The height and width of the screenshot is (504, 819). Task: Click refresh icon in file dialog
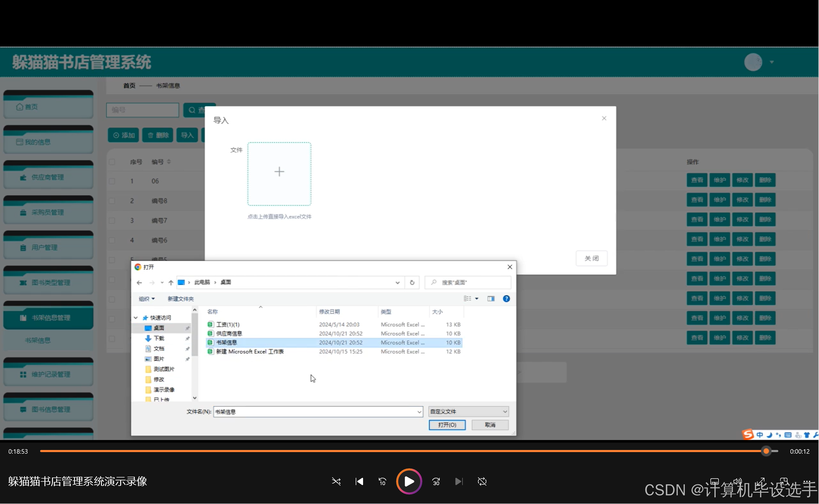tap(412, 282)
